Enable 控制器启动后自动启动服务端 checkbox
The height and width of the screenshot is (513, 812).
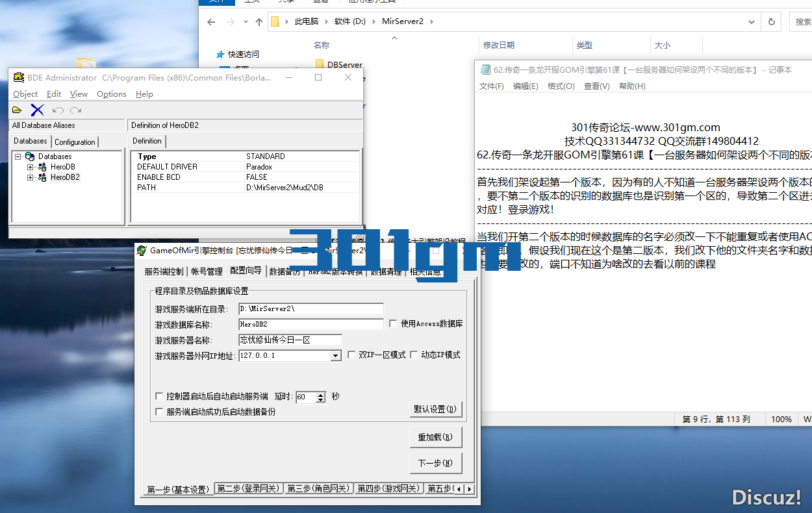[x=159, y=396]
